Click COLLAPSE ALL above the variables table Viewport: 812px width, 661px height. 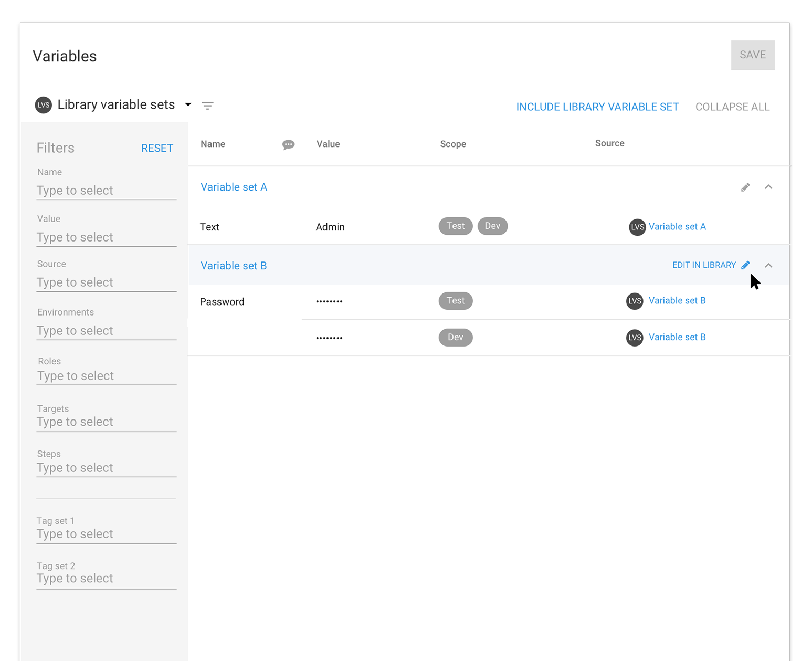[x=732, y=107]
